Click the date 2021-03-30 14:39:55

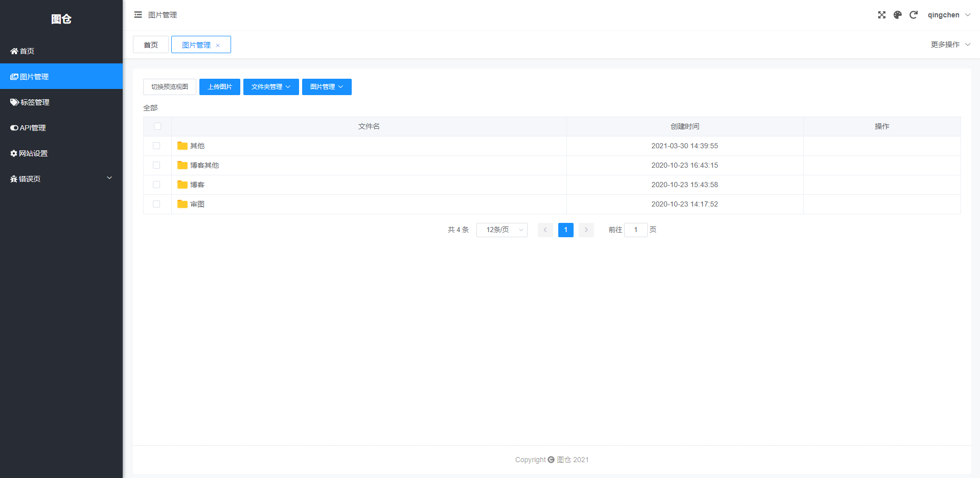pyautogui.click(x=685, y=146)
